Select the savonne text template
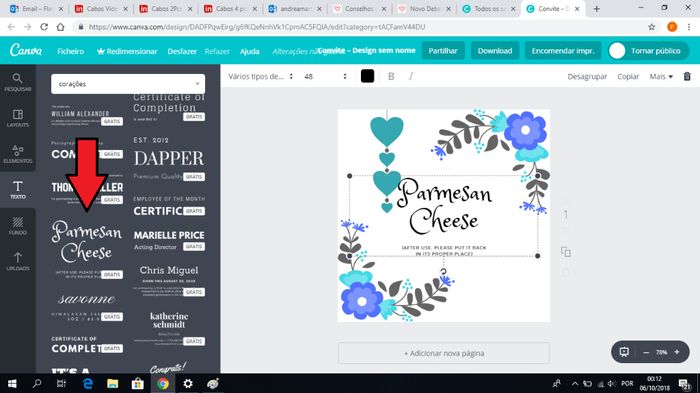 coord(87,306)
